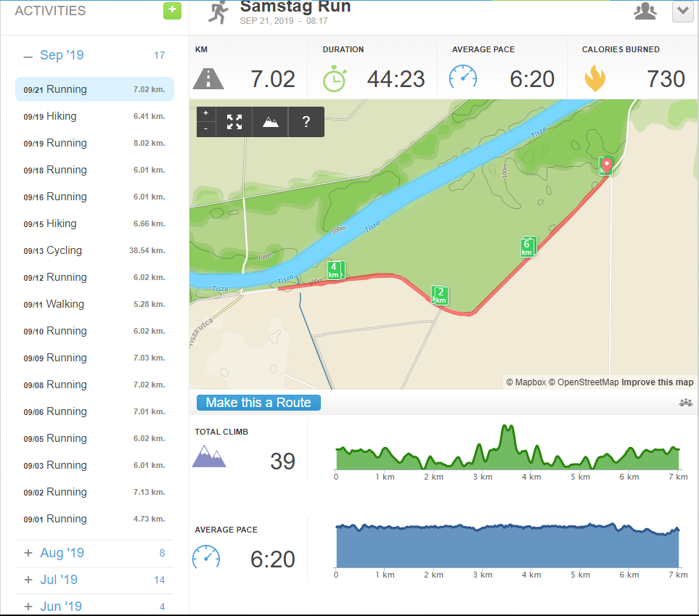Open the 09/01 Running 4.73 km activity
The image size is (699, 616).
point(94,519)
